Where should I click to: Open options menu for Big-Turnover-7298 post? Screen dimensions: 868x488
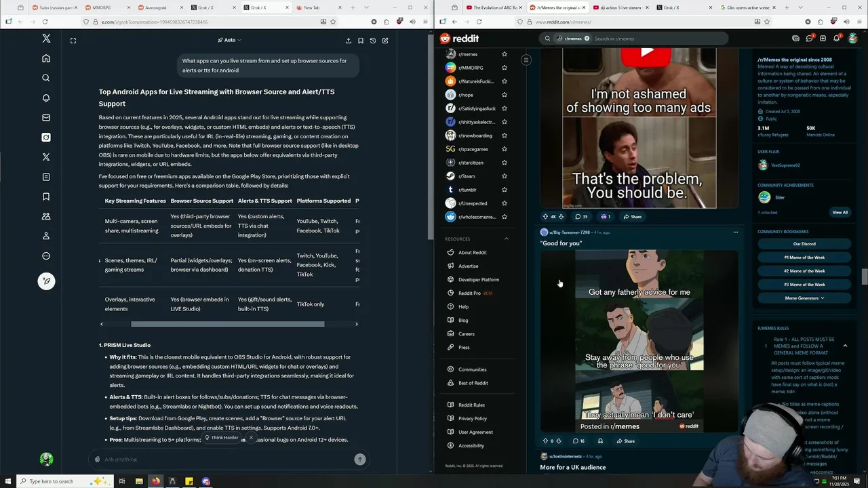pyautogui.click(x=735, y=232)
